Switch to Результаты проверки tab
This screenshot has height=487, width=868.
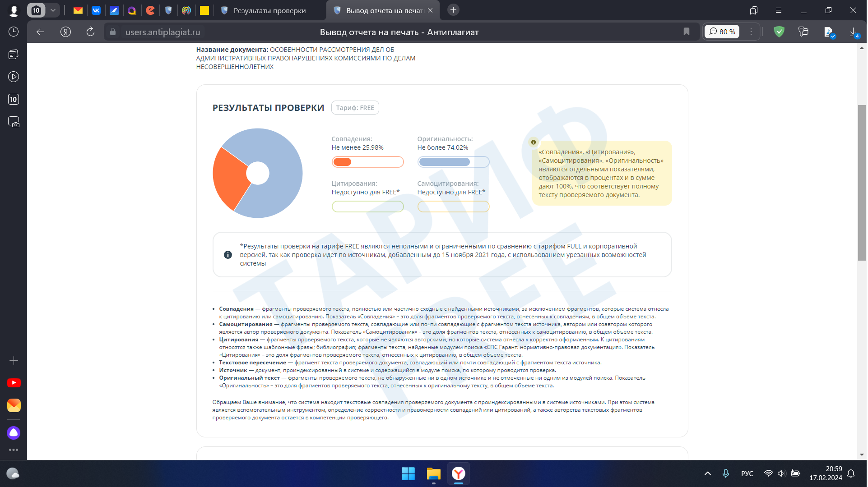click(x=269, y=10)
